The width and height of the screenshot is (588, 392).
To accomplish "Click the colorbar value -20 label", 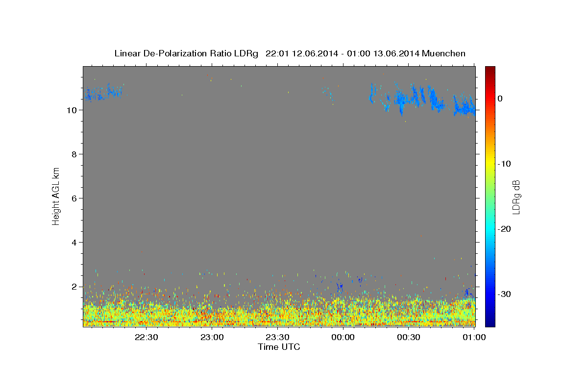I will [x=505, y=229].
